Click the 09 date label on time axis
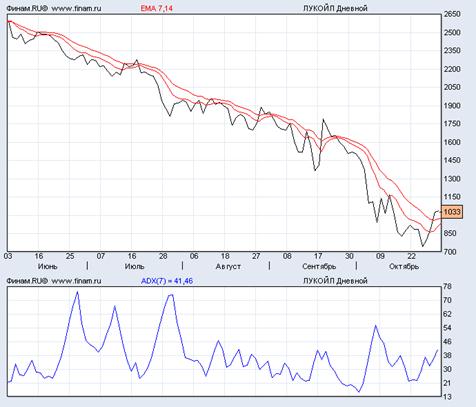The width and height of the screenshot is (476, 407). point(380,256)
